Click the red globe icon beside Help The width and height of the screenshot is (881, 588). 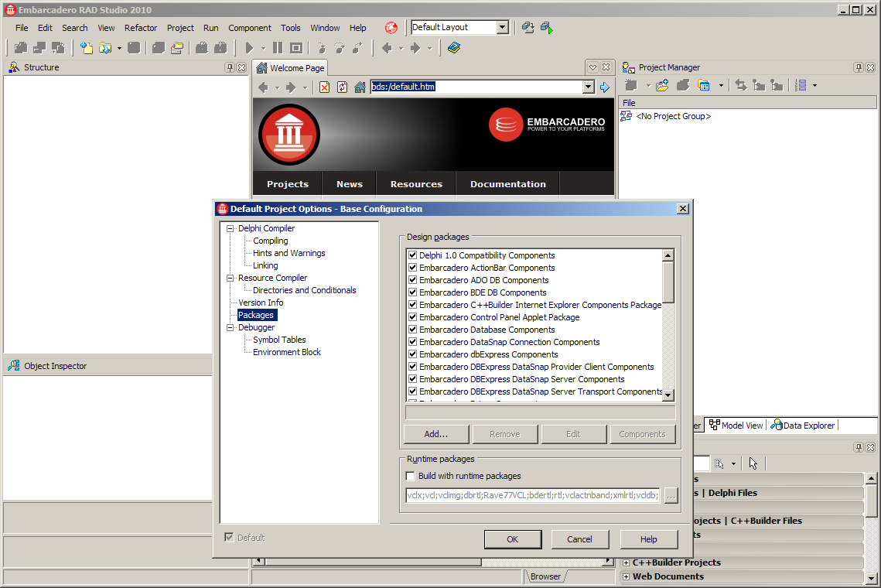(x=391, y=28)
